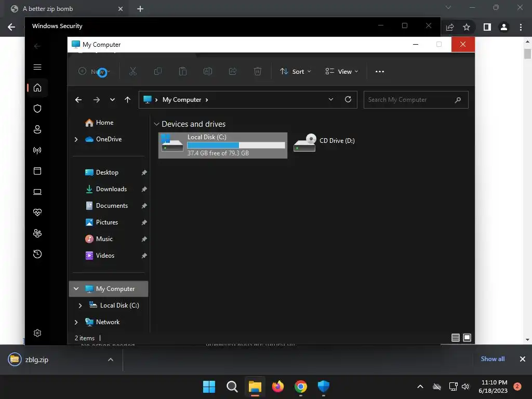Select Local Disk (C:) drive tile

coord(223,145)
